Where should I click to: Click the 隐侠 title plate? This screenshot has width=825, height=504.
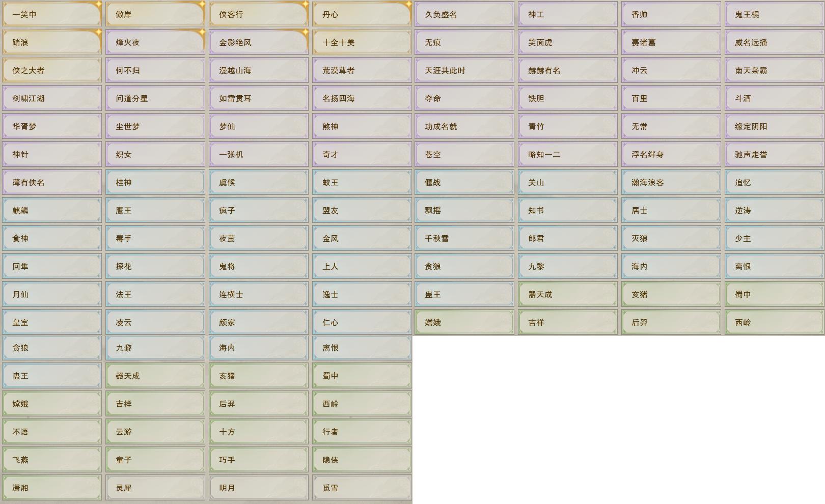(x=362, y=460)
